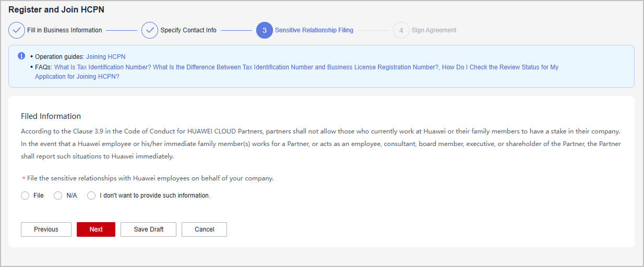The width and height of the screenshot is (644, 267).
Task: Click the step 3 numbered circle
Action: [x=265, y=30]
